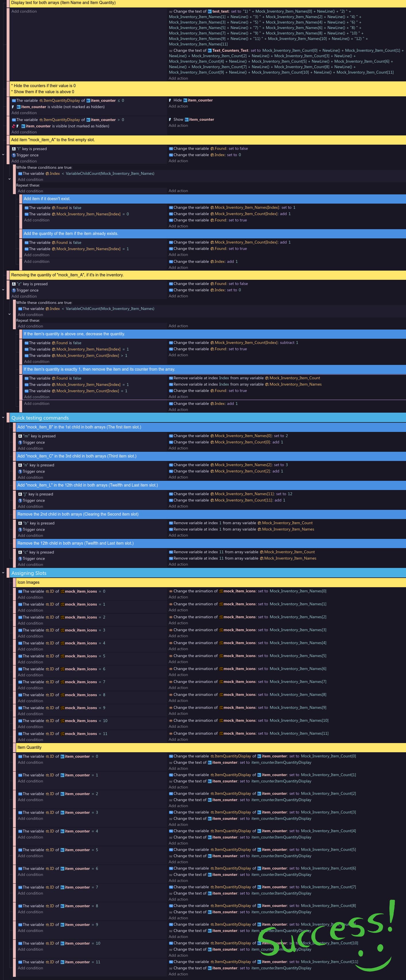Collapse the "l" key is pressed event

[3, 154]
